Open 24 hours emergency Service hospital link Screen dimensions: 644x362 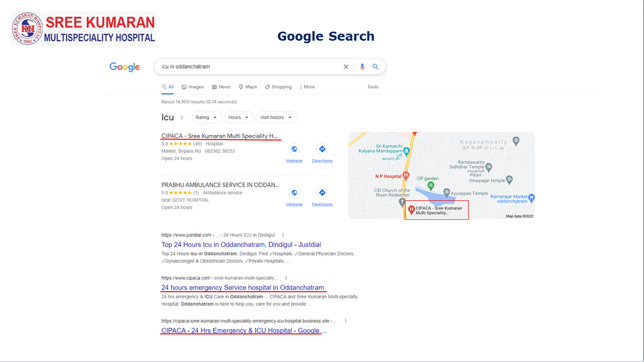tap(242, 288)
